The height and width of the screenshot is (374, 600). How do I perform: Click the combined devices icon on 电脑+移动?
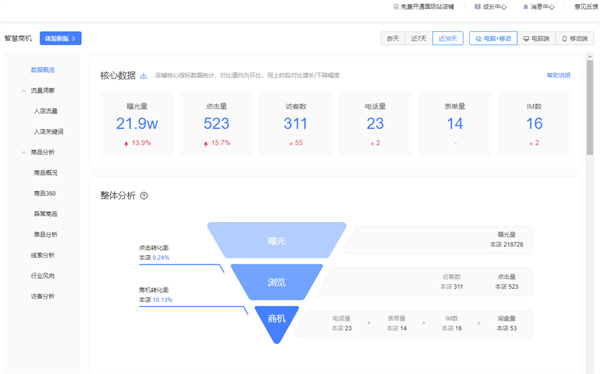pyautogui.click(x=478, y=39)
